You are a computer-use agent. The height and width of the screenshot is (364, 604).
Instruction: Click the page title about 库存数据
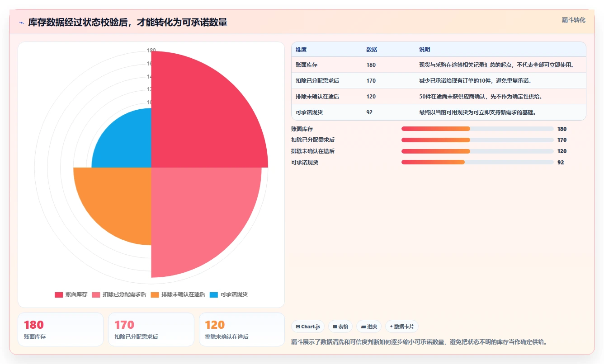click(x=127, y=22)
